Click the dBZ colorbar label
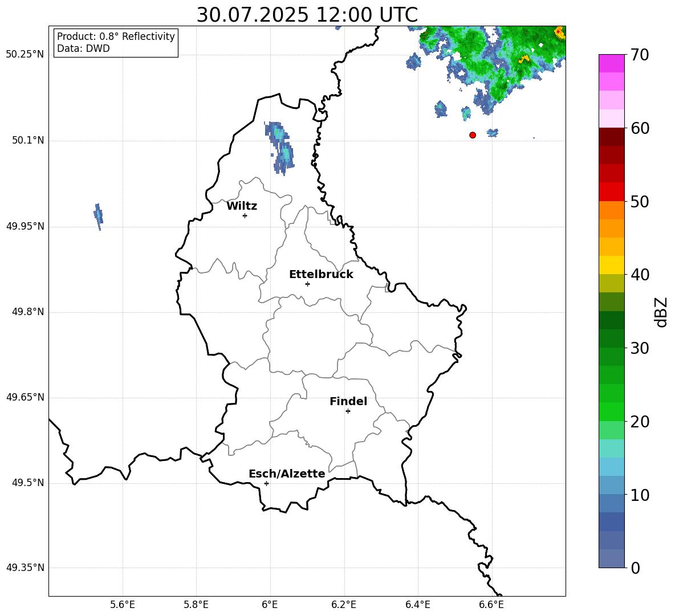Screen dimensions: 675x616 (x=662, y=312)
